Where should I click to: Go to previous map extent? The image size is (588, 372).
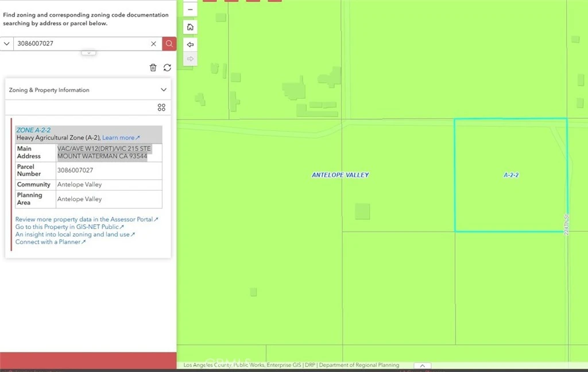[191, 44]
